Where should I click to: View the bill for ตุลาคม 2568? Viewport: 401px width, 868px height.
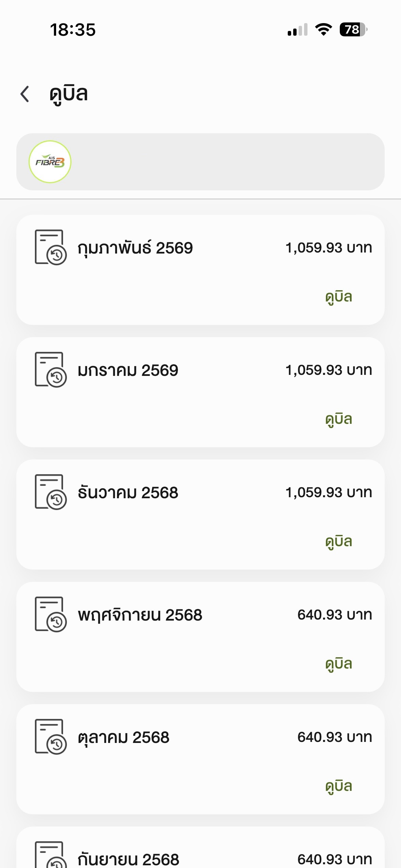click(x=338, y=786)
